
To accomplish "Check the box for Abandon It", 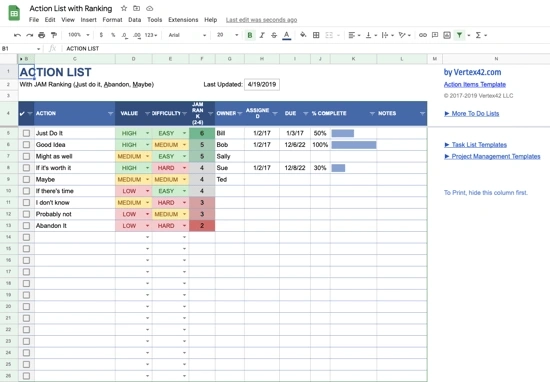I will pyautogui.click(x=26, y=226).
